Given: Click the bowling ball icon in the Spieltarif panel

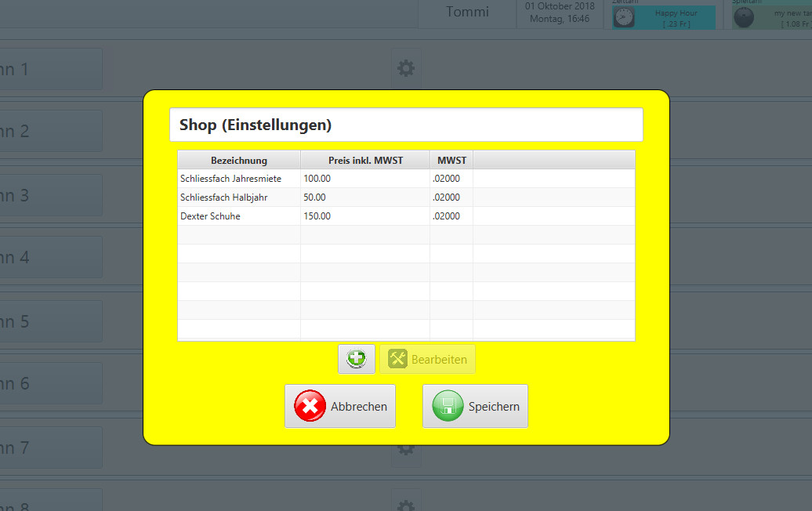Looking at the screenshot, I should point(743,18).
